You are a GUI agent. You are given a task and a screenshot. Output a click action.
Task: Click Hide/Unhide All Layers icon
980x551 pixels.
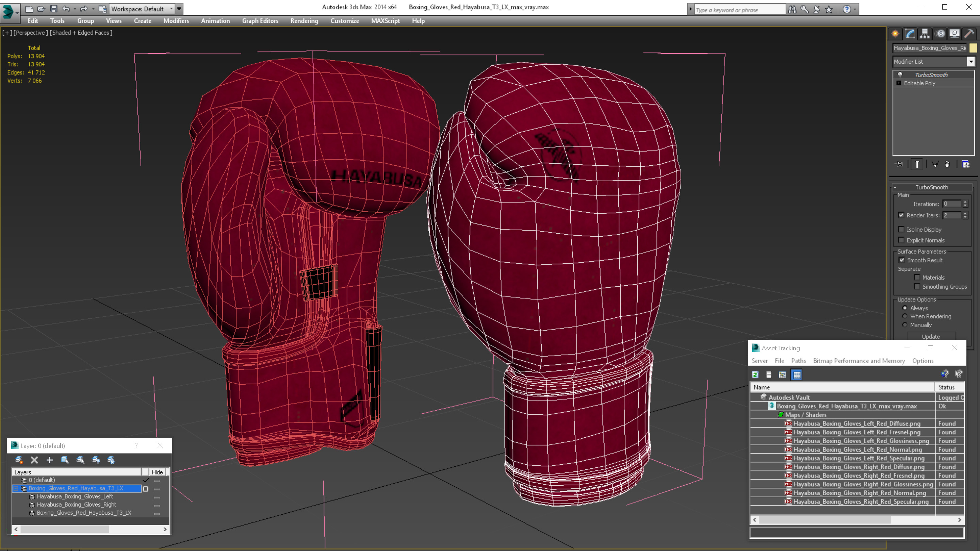[x=96, y=460]
